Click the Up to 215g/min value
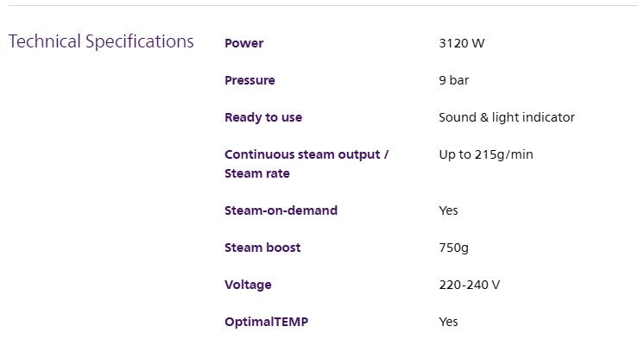This screenshot has width=638, height=364. click(x=486, y=154)
